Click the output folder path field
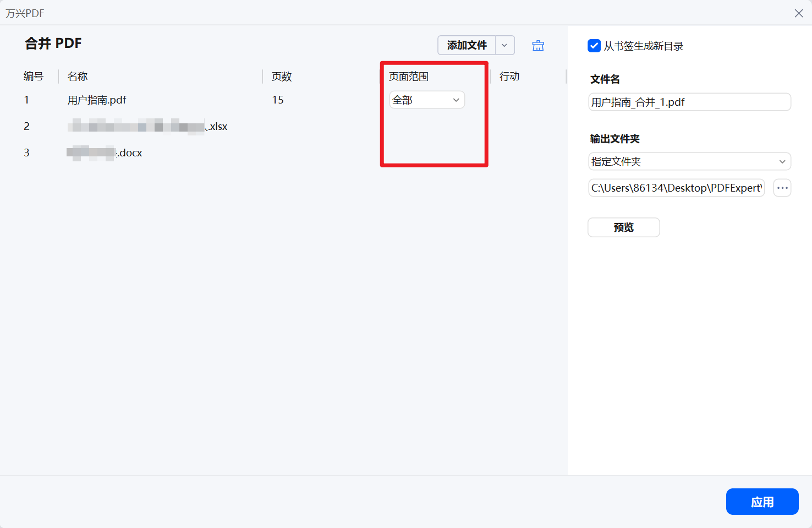Viewport: 812px width, 528px height. [x=676, y=188]
